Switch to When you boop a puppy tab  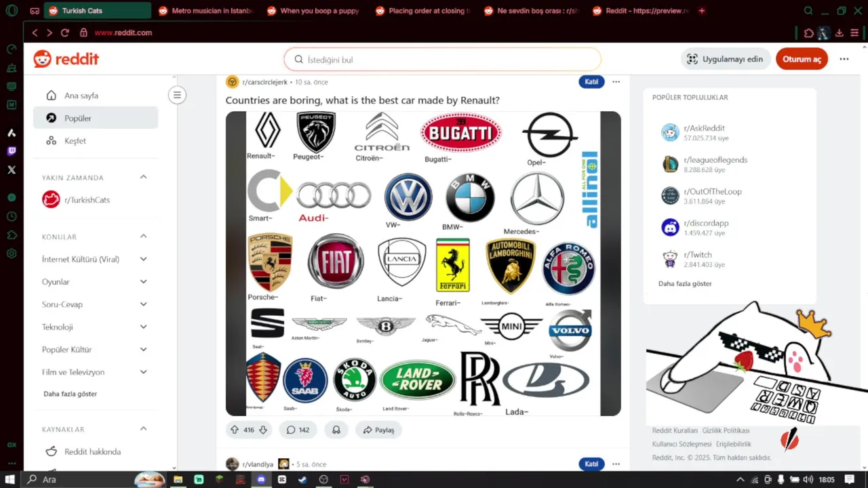click(314, 11)
